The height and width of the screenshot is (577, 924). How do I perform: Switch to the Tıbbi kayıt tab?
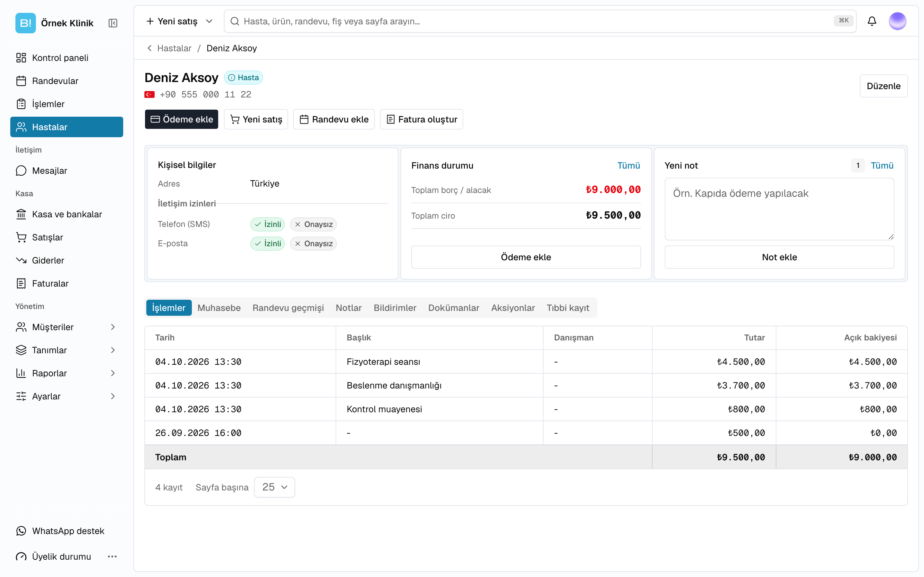(x=568, y=308)
